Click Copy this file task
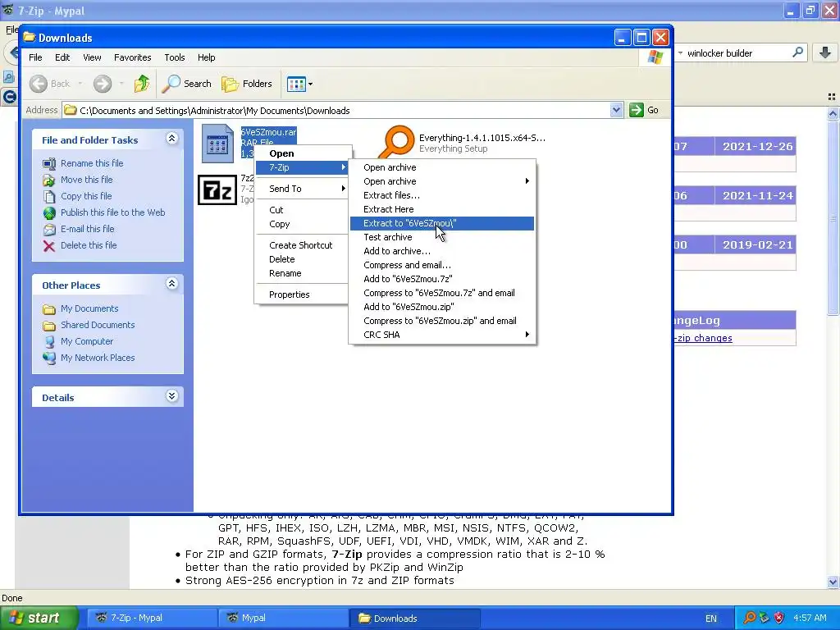The height and width of the screenshot is (630, 840). tap(85, 196)
